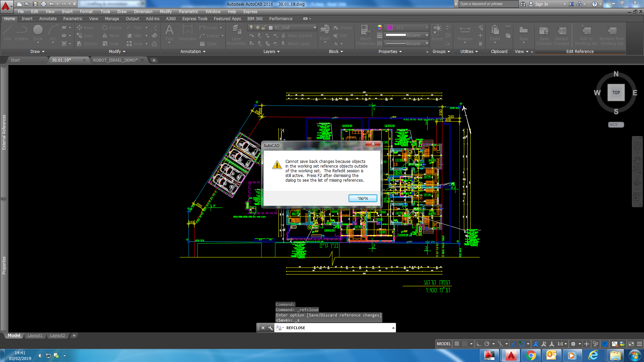Click the magenta object color swatch
The width and height of the screenshot is (644, 362).
[x=390, y=27]
